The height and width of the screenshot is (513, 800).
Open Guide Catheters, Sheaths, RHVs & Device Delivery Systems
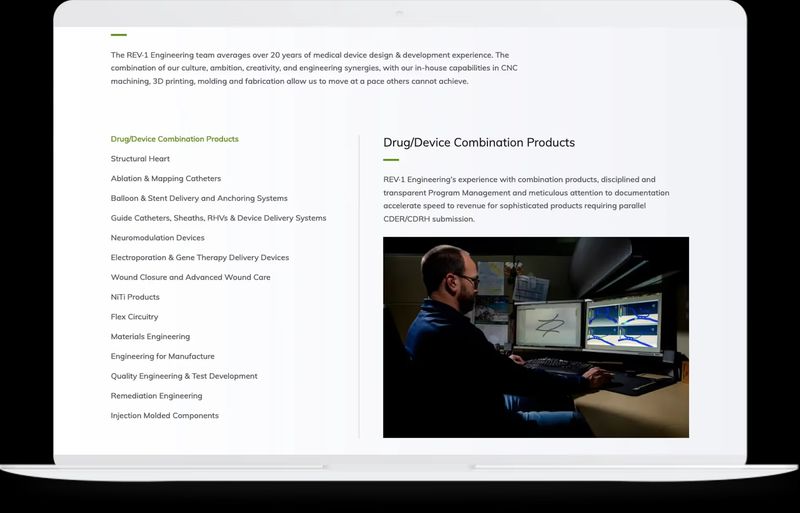218,218
